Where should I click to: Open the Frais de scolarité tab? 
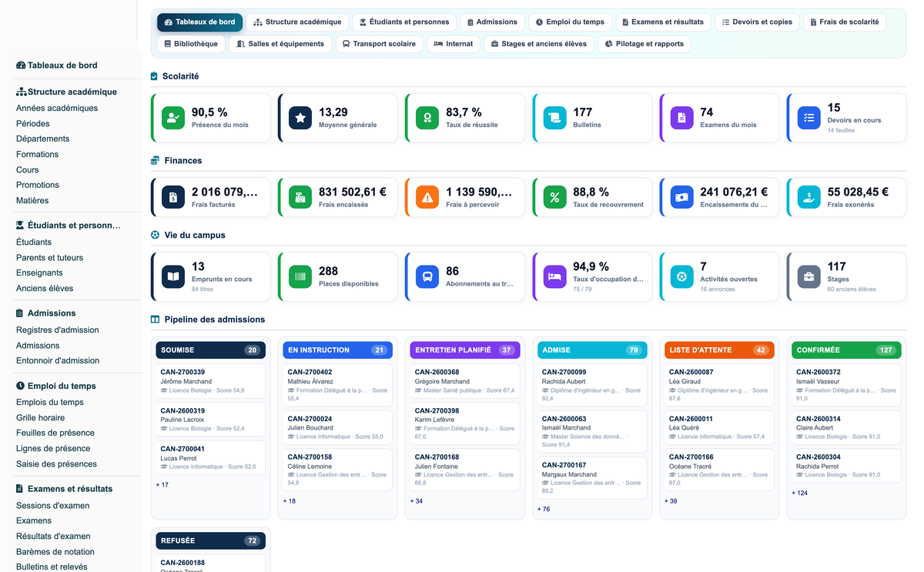[844, 22]
